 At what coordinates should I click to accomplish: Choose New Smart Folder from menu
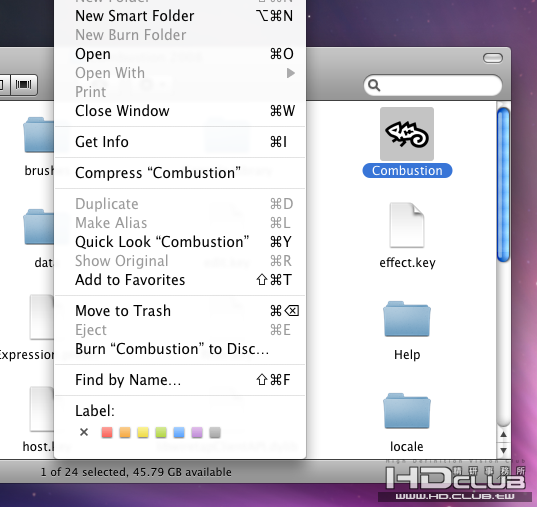(x=180, y=16)
